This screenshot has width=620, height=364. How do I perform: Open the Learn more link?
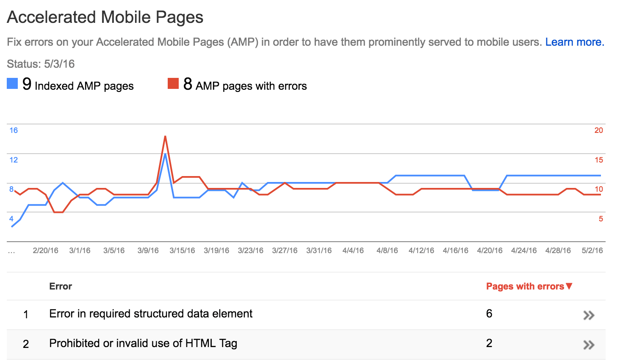(x=574, y=42)
